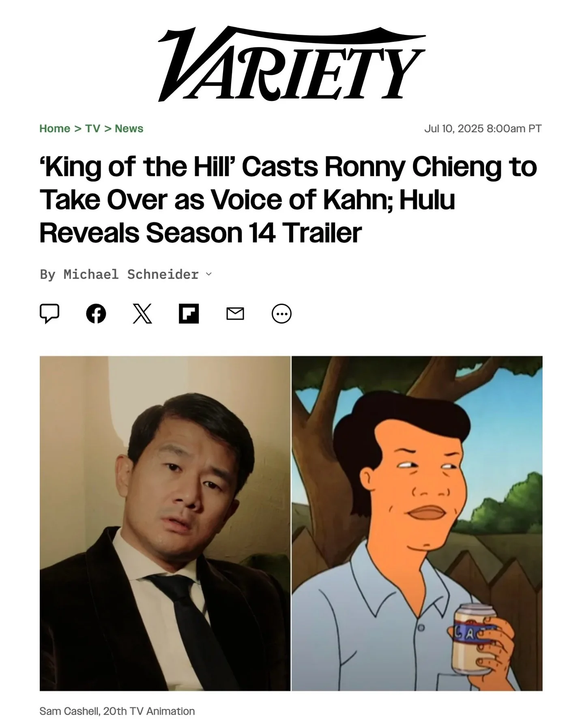Email the article using envelope icon
584x728 pixels.
(235, 314)
